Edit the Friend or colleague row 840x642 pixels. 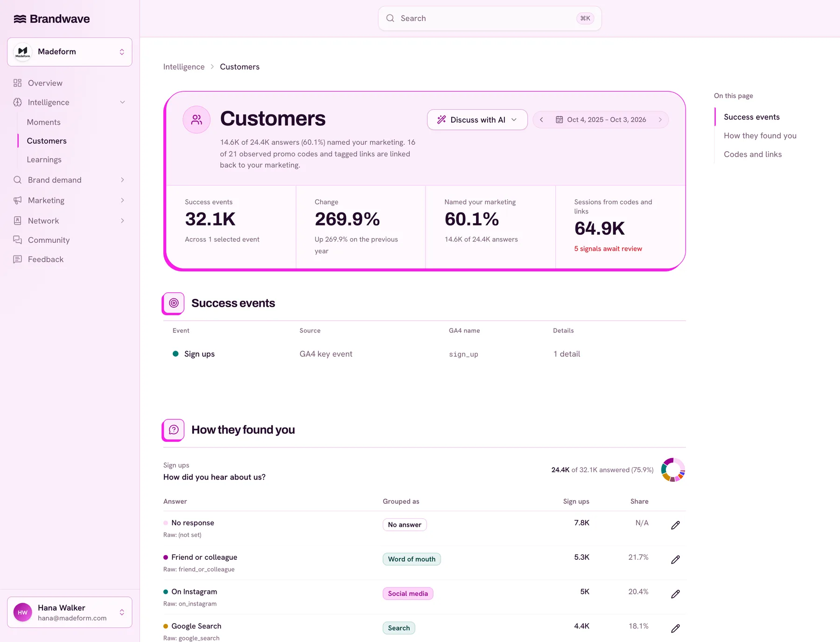(x=675, y=559)
